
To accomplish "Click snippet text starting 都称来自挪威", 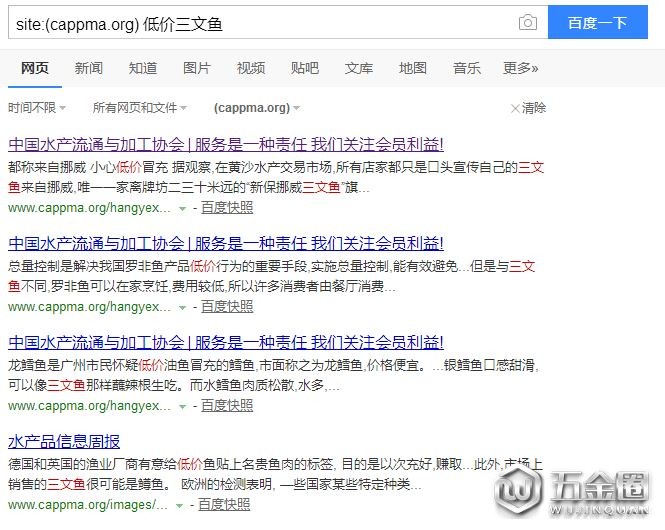I will click(x=276, y=177).
